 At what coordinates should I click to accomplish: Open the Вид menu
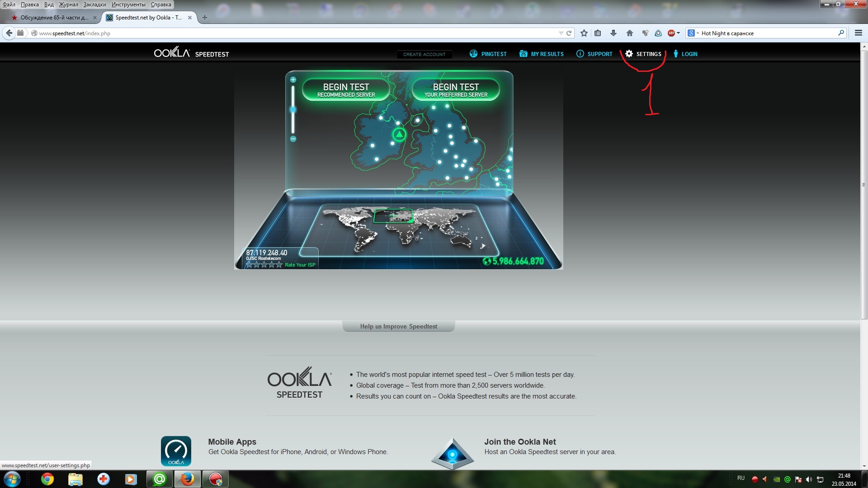(x=49, y=5)
